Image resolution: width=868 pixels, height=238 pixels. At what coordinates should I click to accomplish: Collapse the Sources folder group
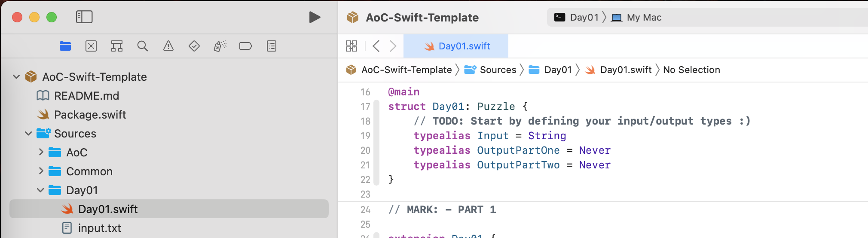pyautogui.click(x=28, y=134)
